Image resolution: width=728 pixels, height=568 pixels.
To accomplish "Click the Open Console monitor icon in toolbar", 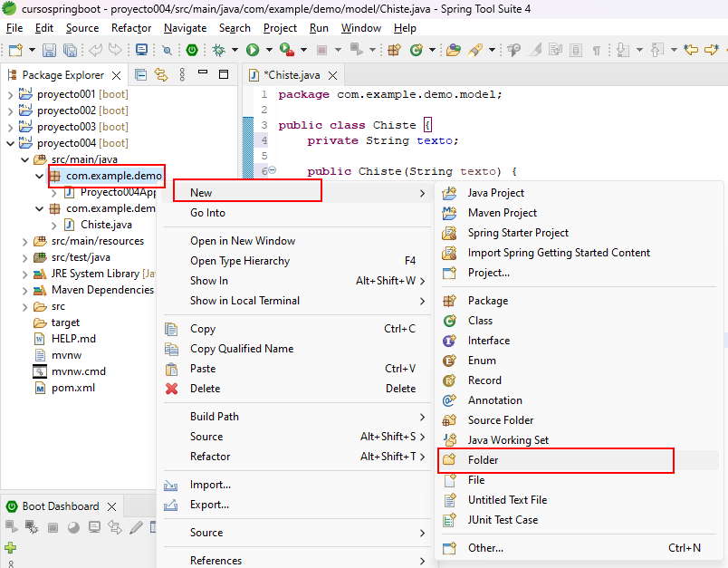I will 141,50.
